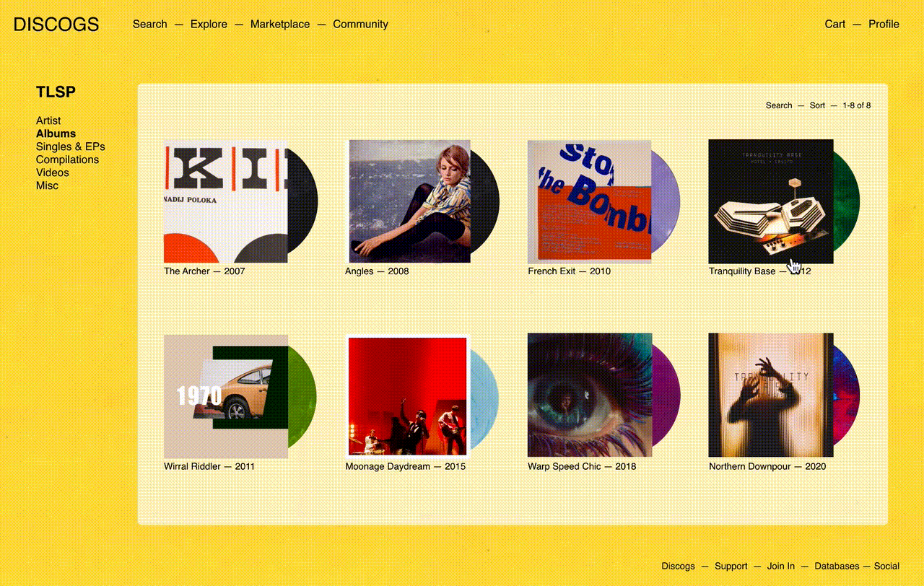The height and width of the screenshot is (586, 924).
Task: Open the Tranquility Base album cover
Action: click(x=771, y=201)
